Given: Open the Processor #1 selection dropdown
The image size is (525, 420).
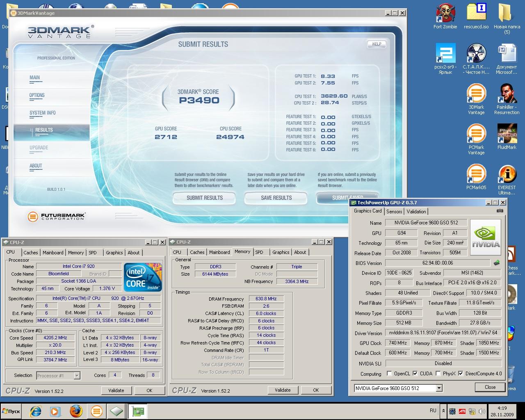Looking at the screenshot, I should [x=77, y=375].
